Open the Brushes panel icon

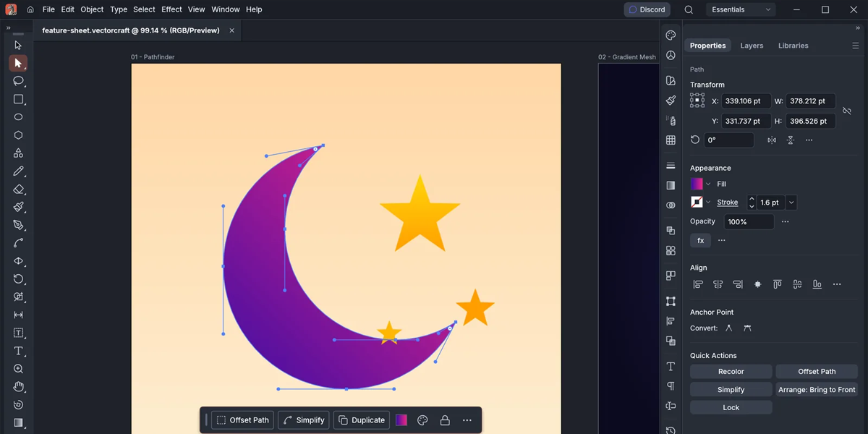(x=671, y=101)
